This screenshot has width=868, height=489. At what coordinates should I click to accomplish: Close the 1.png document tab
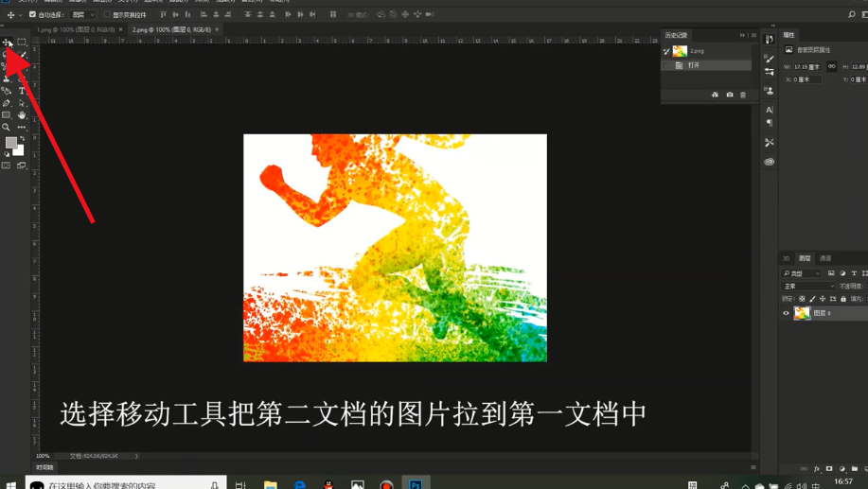click(x=120, y=29)
